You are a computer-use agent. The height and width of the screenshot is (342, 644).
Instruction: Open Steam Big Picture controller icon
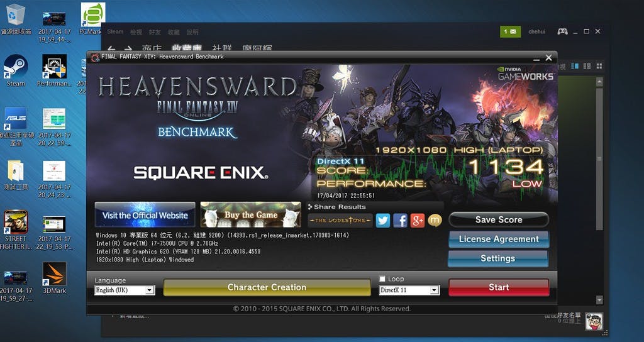click(x=562, y=31)
